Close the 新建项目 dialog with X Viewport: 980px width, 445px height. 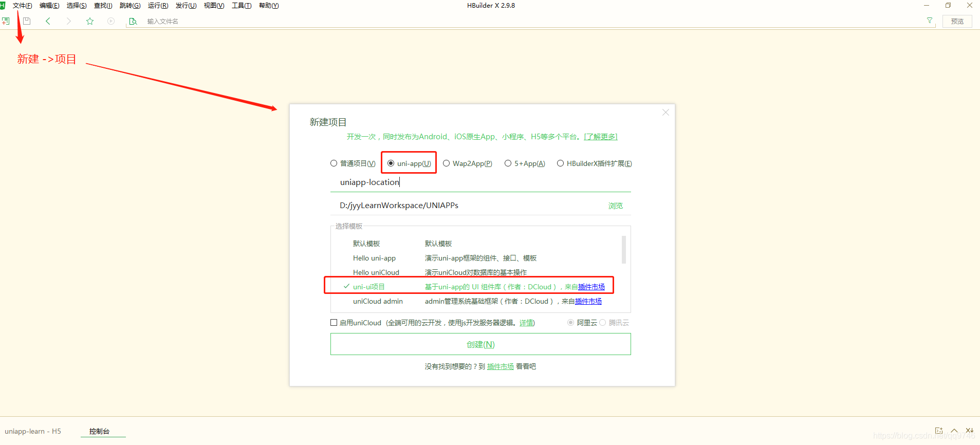click(665, 113)
